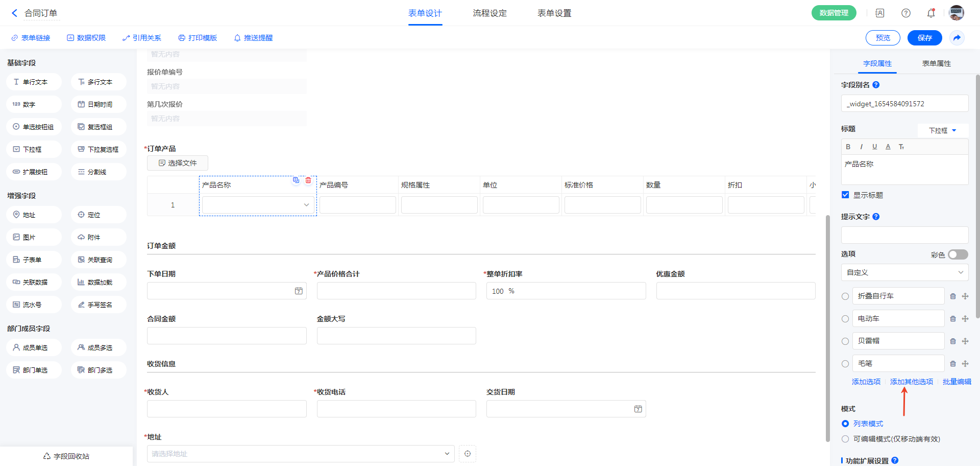Delete the 折叠自行车 option
This screenshot has width=980, height=466.
pos(953,296)
